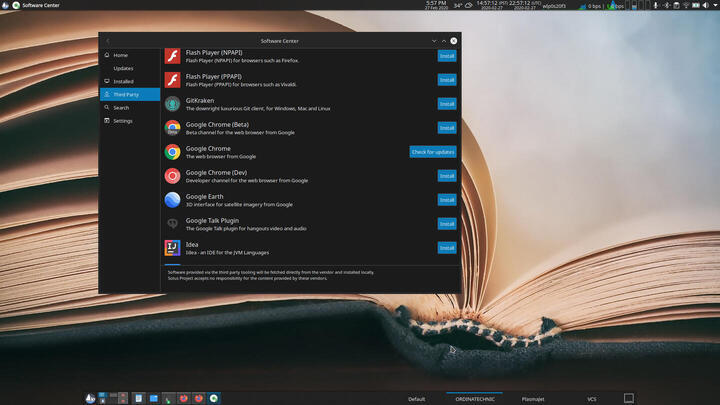Select 'Beta channel for the web browser' description
Screen dimensions: 720x405
240,133
